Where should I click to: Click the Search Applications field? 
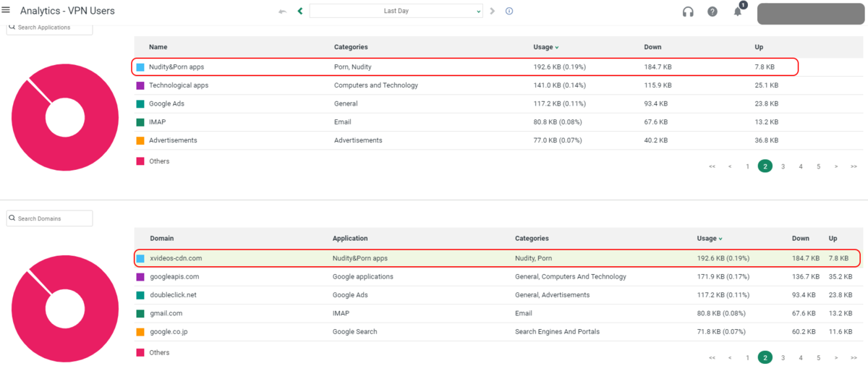[51, 27]
